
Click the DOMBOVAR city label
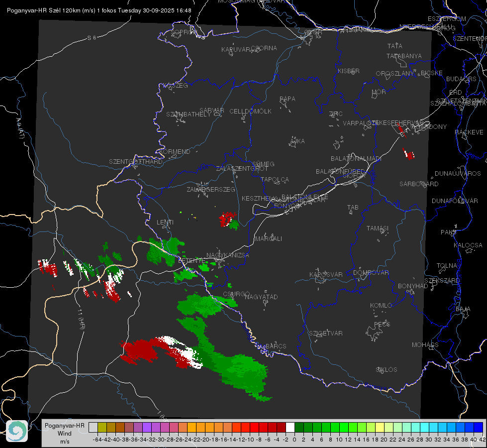coord(371,273)
